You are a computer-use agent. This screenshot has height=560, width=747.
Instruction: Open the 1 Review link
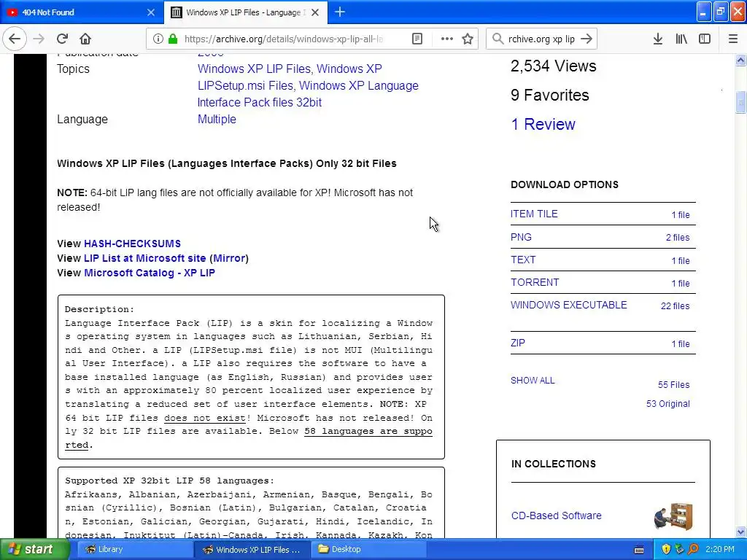pyautogui.click(x=543, y=124)
